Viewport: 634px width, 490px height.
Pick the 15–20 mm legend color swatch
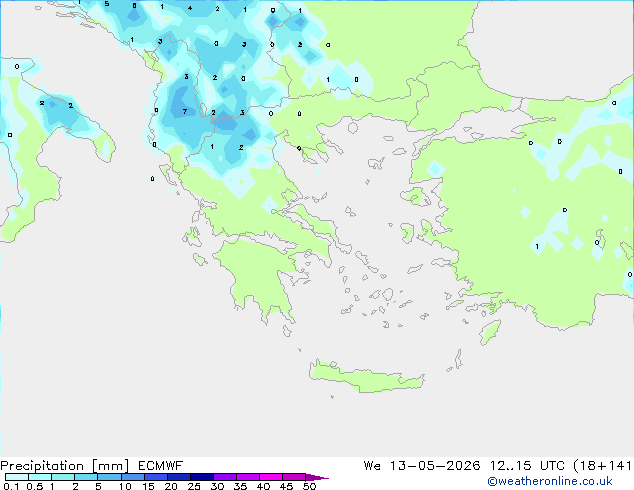point(156,477)
